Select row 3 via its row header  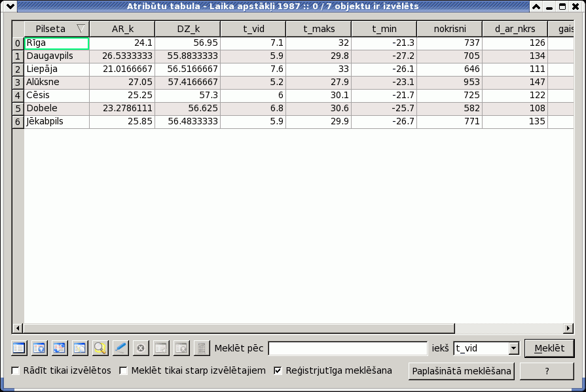pos(18,82)
